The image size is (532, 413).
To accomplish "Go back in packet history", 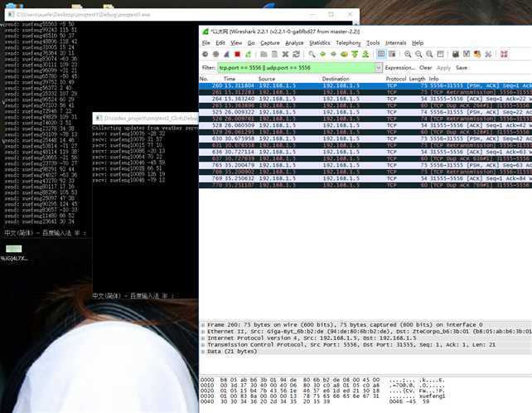I will 322,54.
